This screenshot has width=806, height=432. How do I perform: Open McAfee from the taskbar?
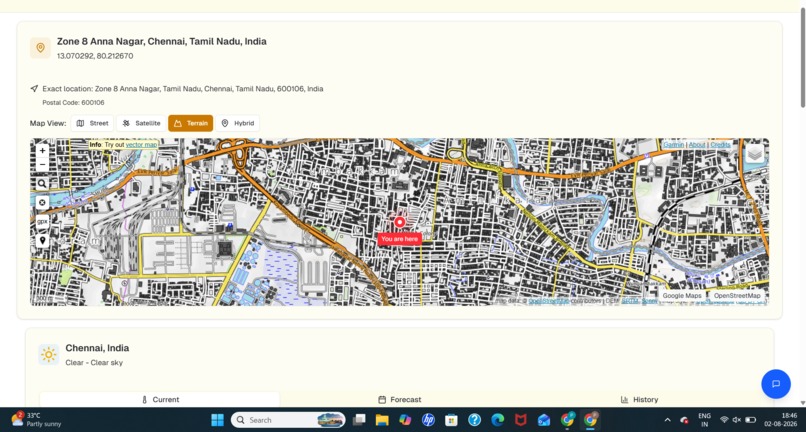click(521, 420)
